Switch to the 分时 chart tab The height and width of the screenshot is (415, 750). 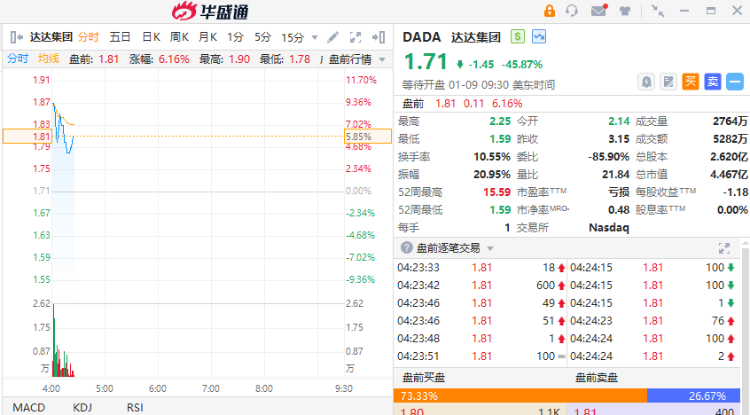tap(88, 37)
